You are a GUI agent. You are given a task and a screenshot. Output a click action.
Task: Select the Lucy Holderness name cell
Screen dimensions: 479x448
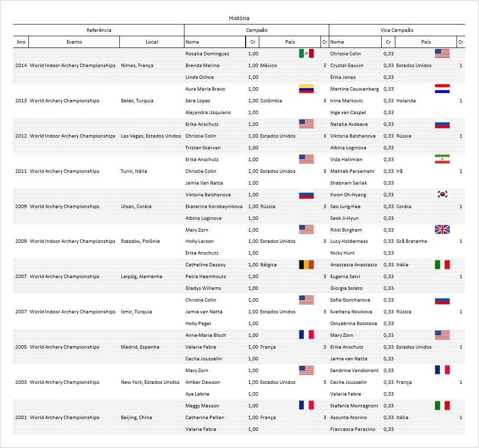[349, 241]
